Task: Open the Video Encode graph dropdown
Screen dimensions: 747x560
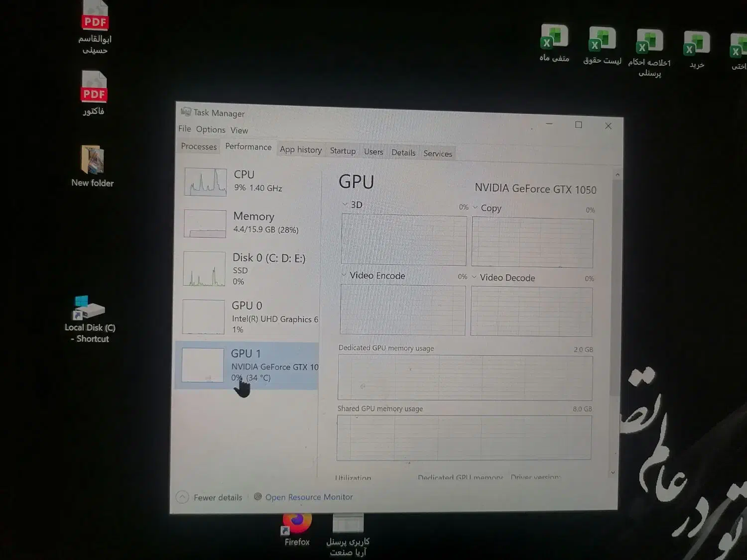Action: pyautogui.click(x=344, y=275)
